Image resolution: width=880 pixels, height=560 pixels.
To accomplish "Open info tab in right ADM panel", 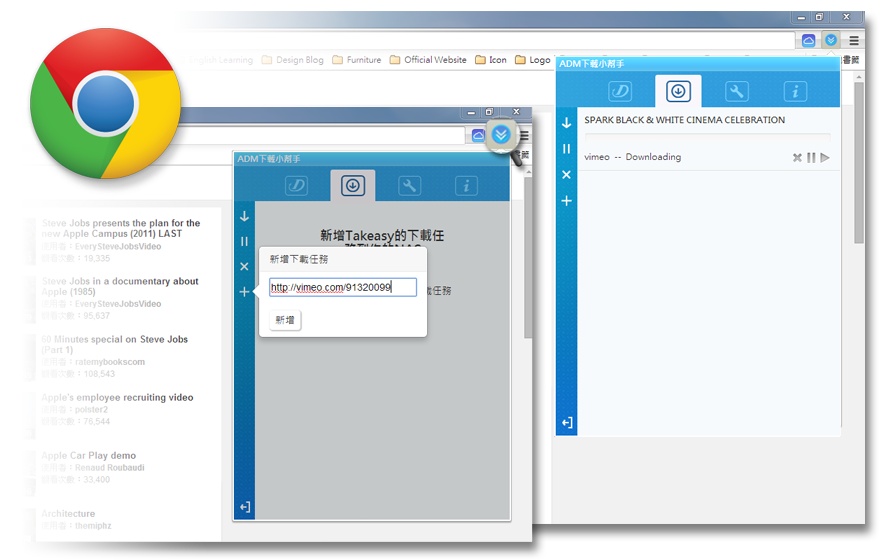I will (x=795, y=91).
